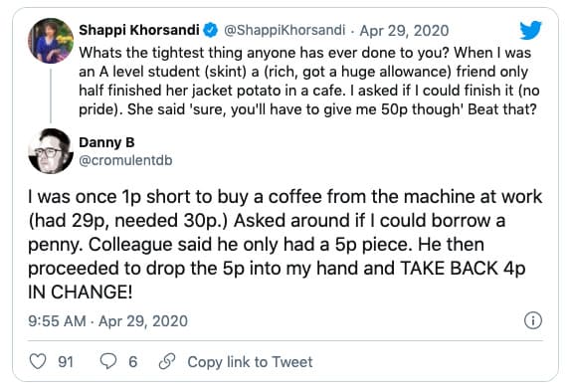Viewport: 572px width, 392px height.
Task: Click the chain link icon
Action: tap(167, 361)
